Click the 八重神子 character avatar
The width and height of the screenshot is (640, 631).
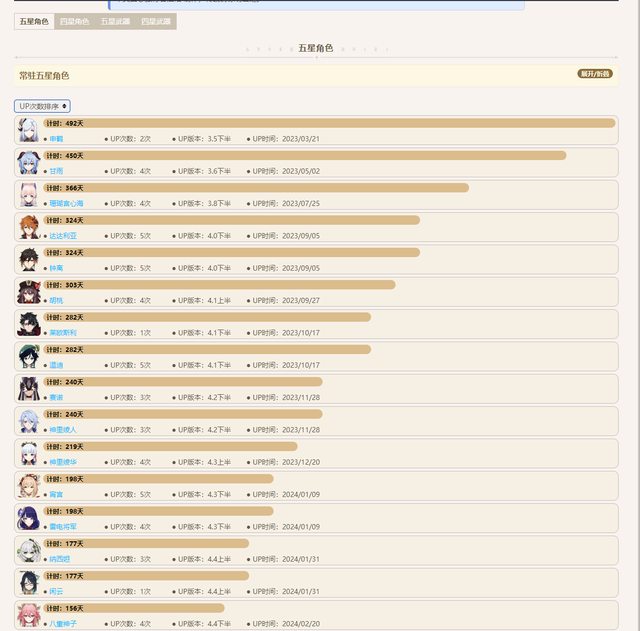tap(28, 615)
